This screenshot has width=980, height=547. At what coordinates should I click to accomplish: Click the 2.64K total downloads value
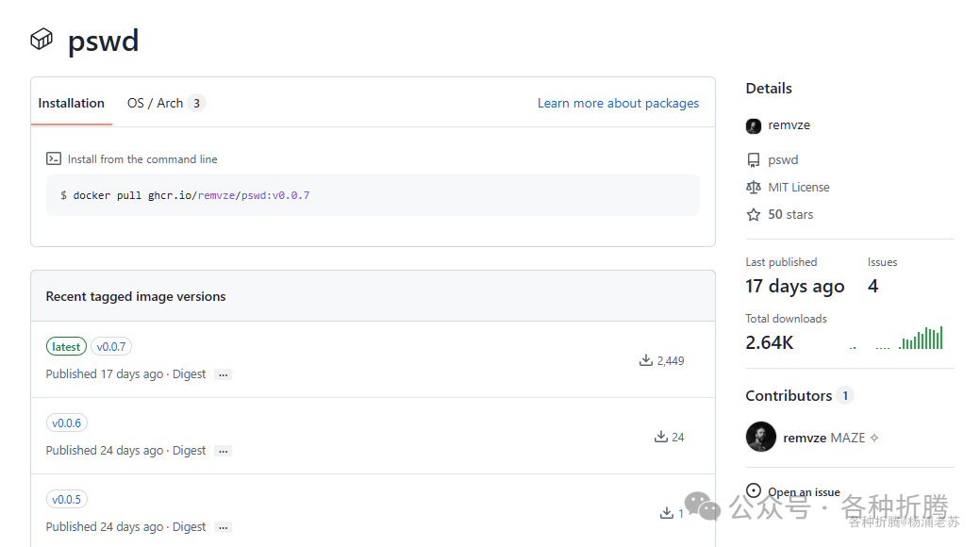tap(770, 342)
